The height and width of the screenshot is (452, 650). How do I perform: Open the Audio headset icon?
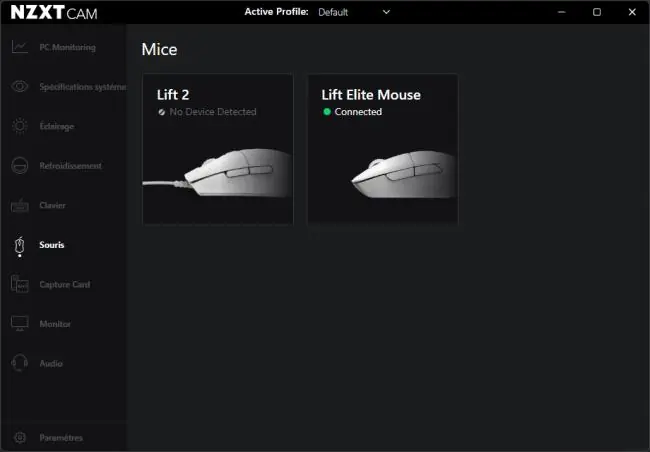click(19, 363)
